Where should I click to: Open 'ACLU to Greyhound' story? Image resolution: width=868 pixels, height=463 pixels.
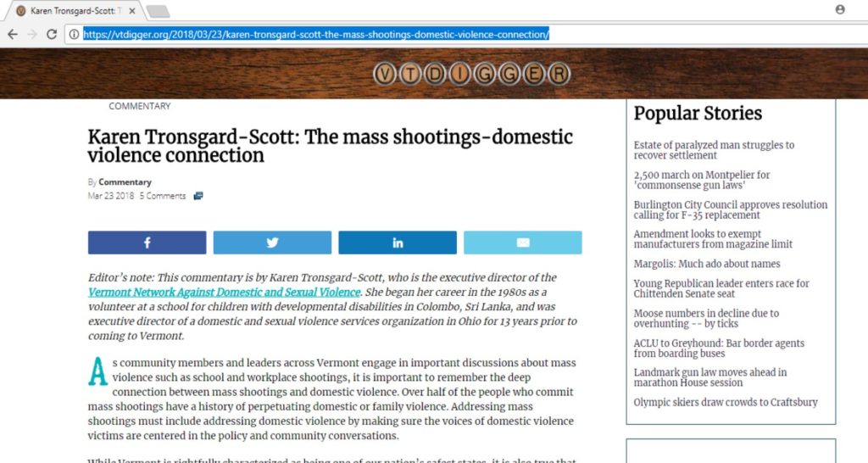tap(719, 349)
